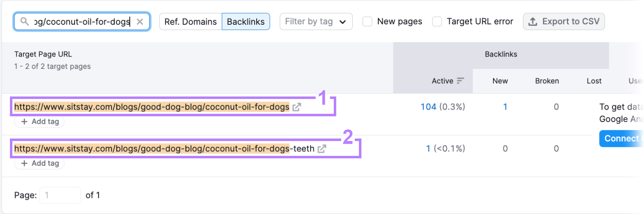Open external link icon for coconut-oil-for-dogs-teeth URL
644x214 pixels.
click(322, 149)
